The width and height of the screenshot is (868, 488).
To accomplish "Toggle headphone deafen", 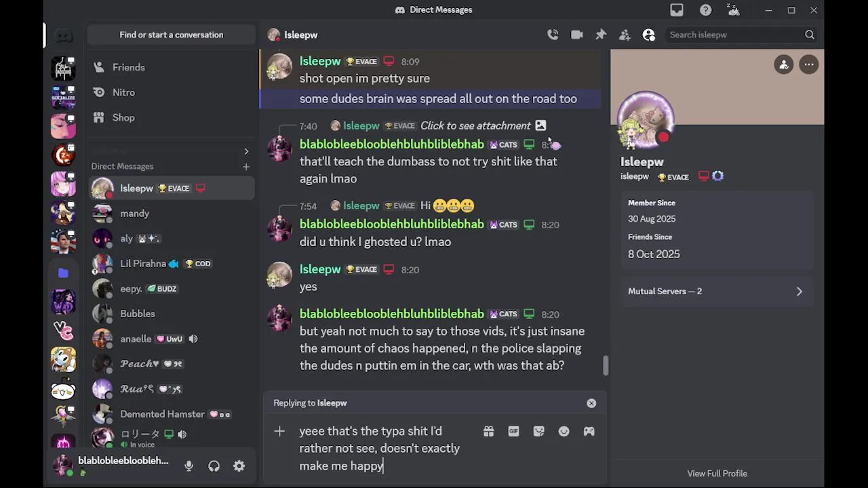I will click(x=214, y=466).
